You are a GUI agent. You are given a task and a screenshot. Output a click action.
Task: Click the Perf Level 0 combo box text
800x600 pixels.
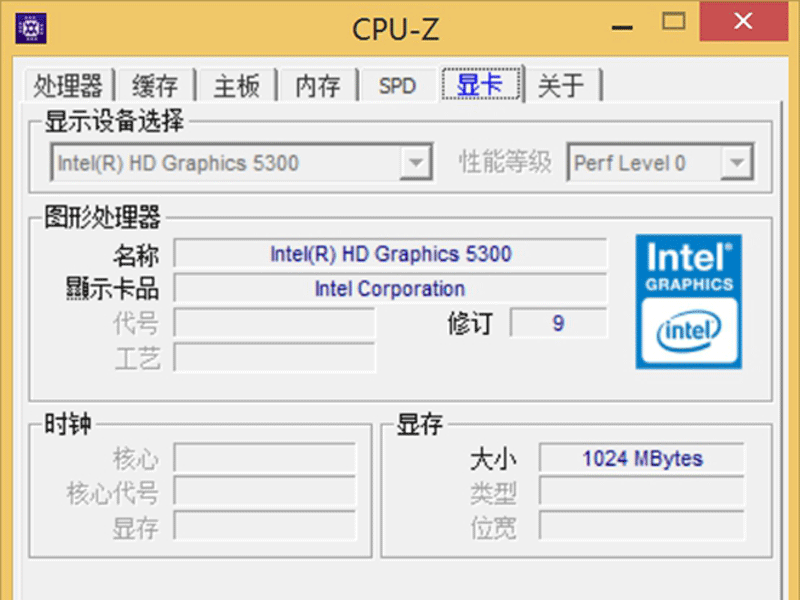click(x=630, y=163)
